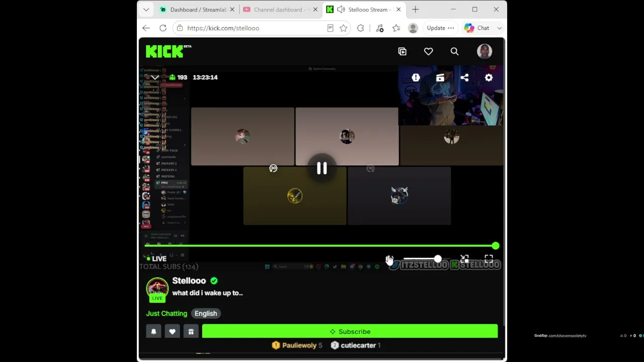Gift subs with gift box button
This screenshot has height=362, width=644.
[x=191, y=331]
